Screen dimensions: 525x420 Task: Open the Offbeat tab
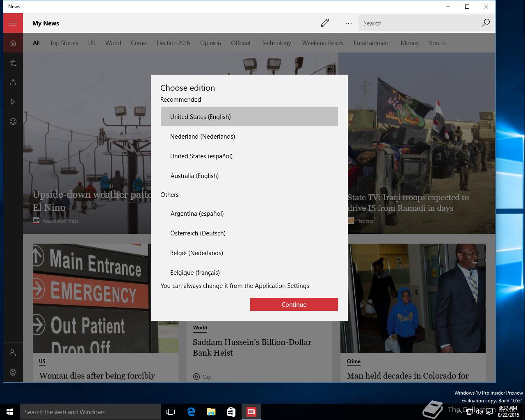(x=241, y=43)
